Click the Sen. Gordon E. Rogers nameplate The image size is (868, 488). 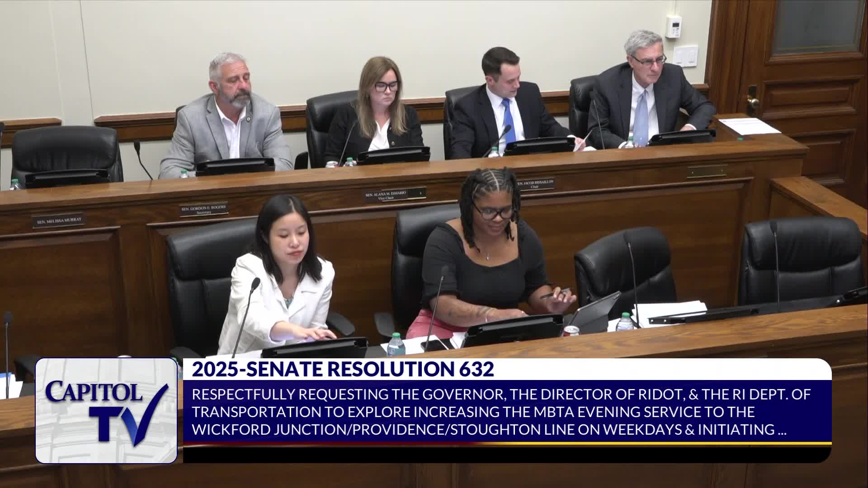tap(203, 209)
